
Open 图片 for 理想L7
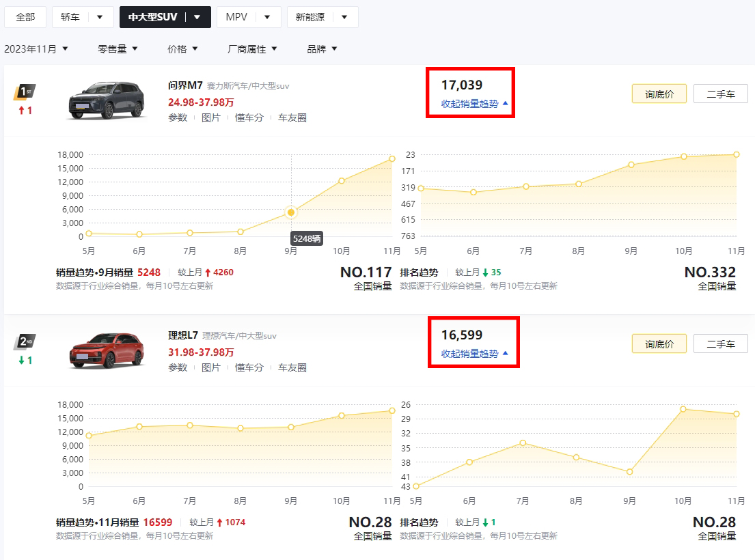tap(211, 367)
